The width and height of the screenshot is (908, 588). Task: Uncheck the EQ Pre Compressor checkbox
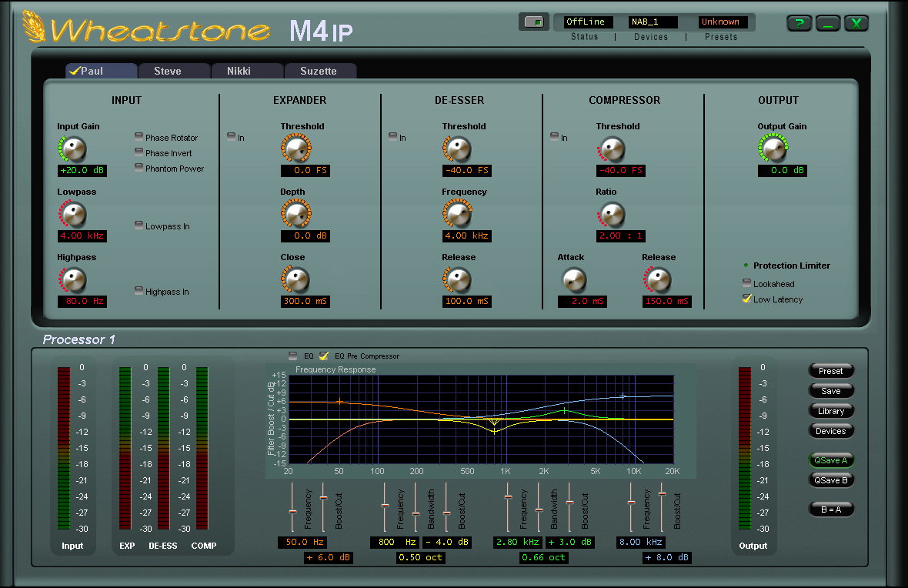324,356
